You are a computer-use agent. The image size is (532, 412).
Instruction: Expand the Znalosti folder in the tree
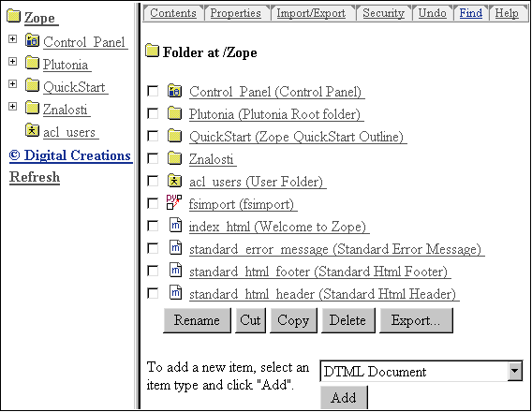pyautogui.click(x=12, y=106)
